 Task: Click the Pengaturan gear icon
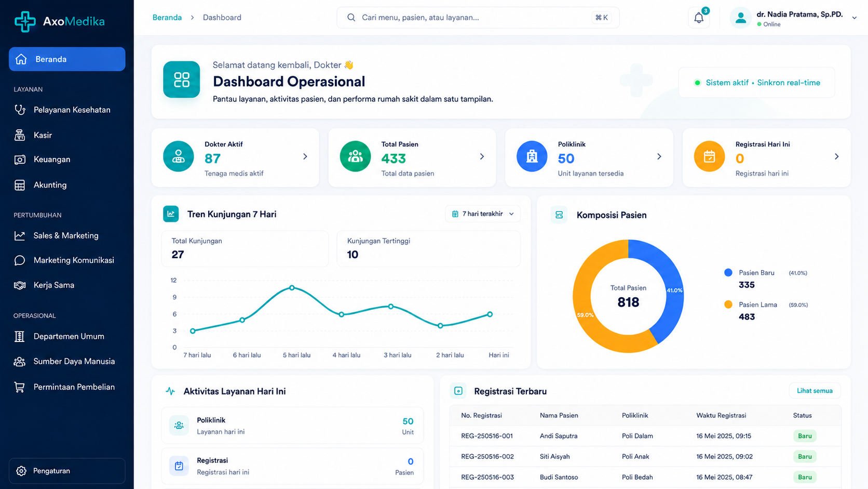tap(21, 471)
